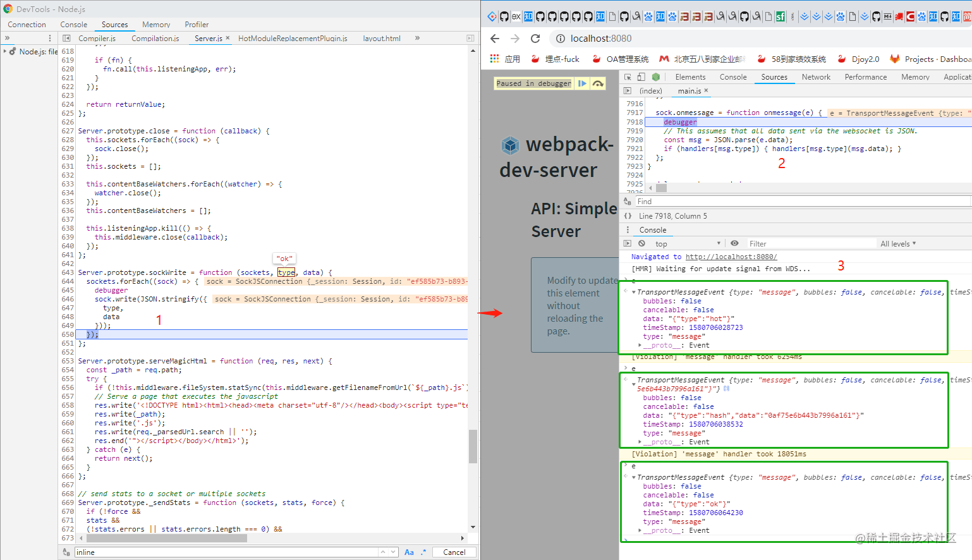Click horizontal scrollbar of Server.js editor
Viewport: 972px width, 560px height.
tap(166, 539)
